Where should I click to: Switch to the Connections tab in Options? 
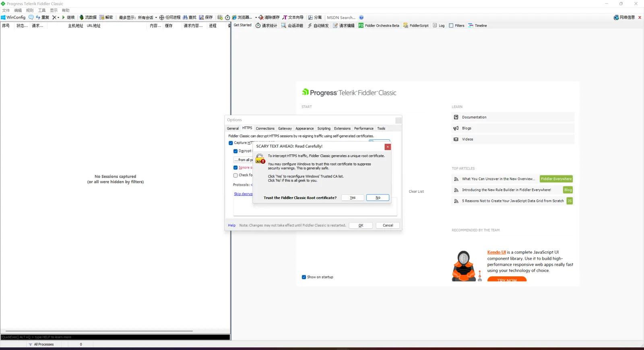265,128
